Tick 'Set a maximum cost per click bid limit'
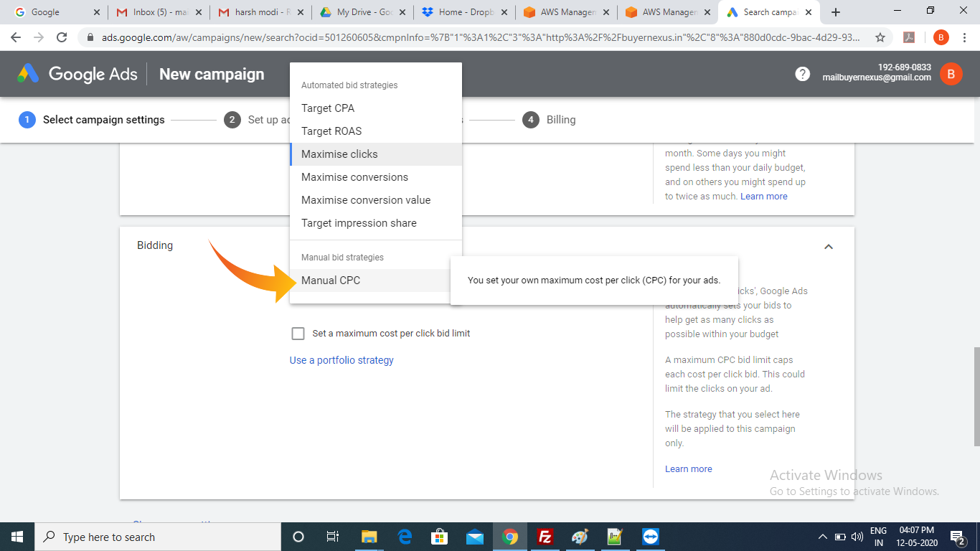 (298, 333)
